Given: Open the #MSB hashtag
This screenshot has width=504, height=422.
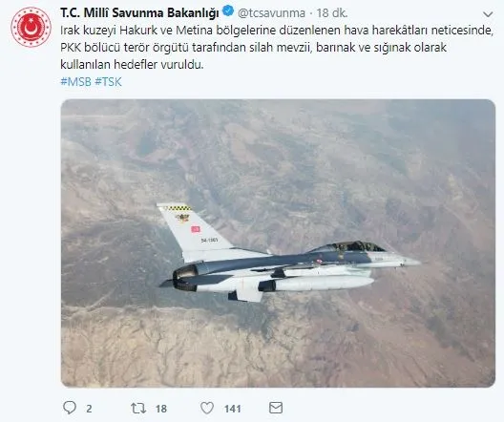Looking at the screenshot, I should click(x=75, y=82).
